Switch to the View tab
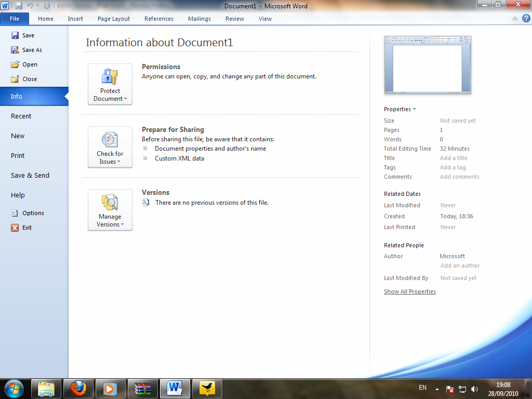The height and width of the screenshot is (399, 532). [x=265, y=19]
